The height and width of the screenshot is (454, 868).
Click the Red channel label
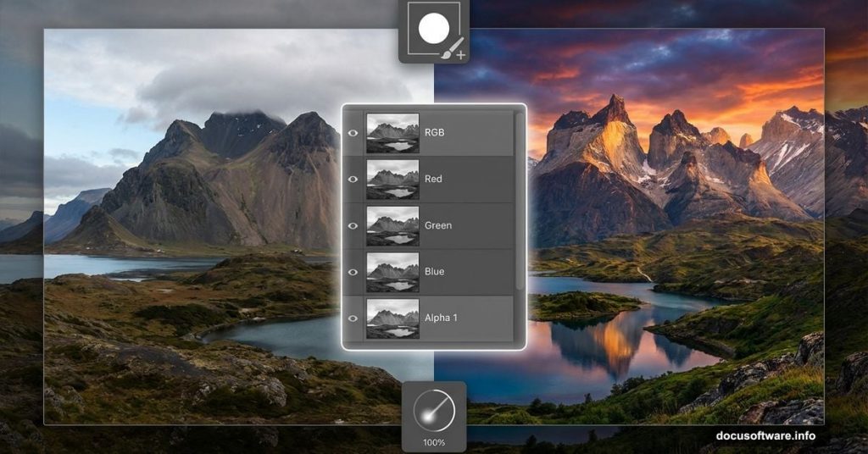coord(433,180)
